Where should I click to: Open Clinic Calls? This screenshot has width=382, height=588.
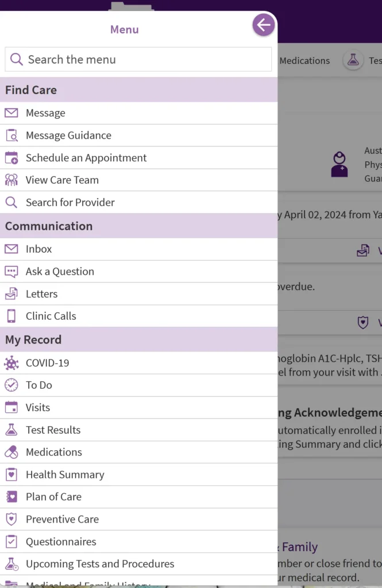(139, 316)
